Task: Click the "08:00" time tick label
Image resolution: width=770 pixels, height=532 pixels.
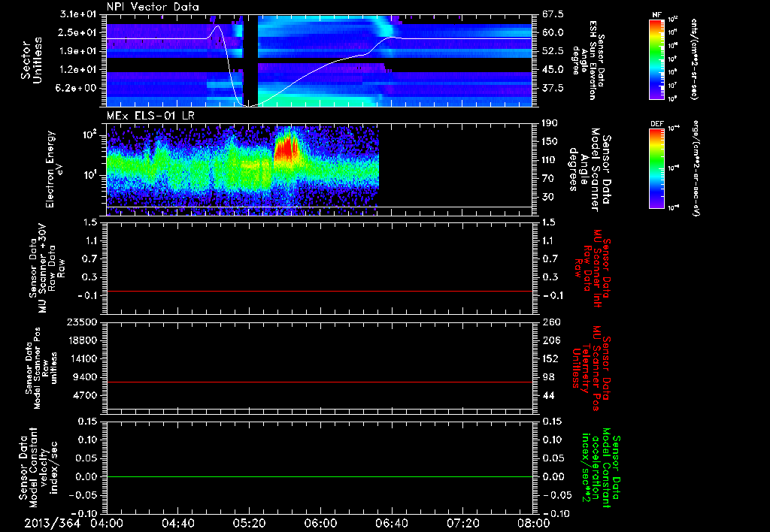Action: (x=535, y=523)
